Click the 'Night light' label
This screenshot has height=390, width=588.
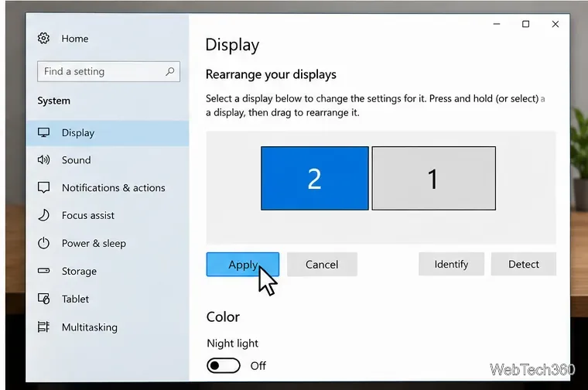233,343
